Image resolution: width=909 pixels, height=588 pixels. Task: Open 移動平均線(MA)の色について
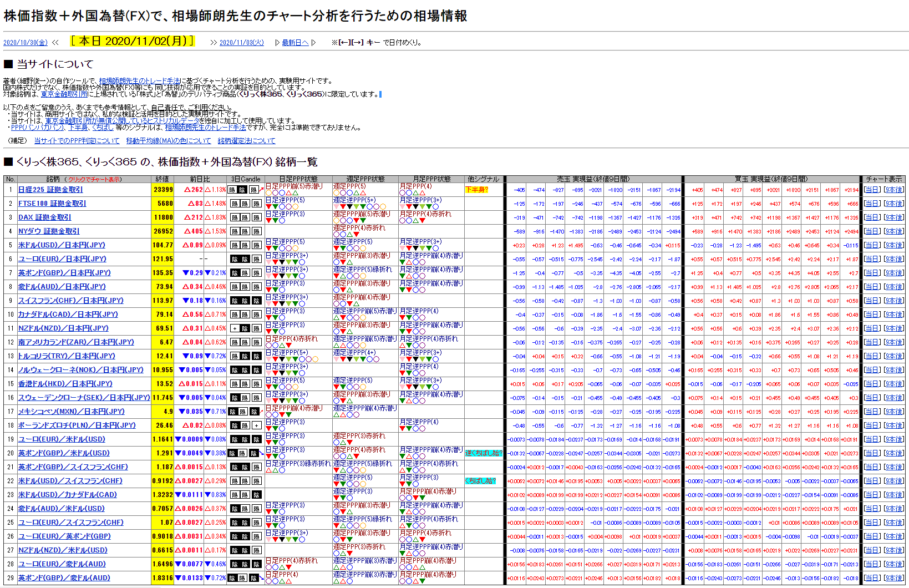tap(169, 141)
